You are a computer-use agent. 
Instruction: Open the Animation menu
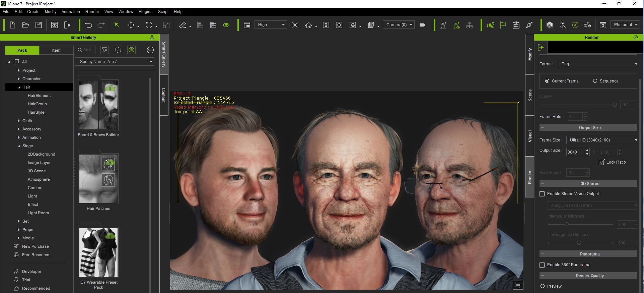click(71, 11)
